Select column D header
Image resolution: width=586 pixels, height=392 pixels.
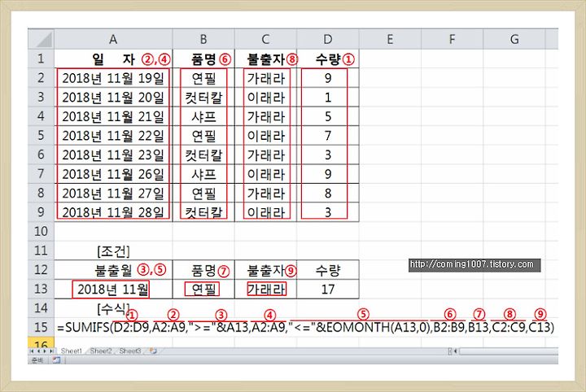pos(328,39)
